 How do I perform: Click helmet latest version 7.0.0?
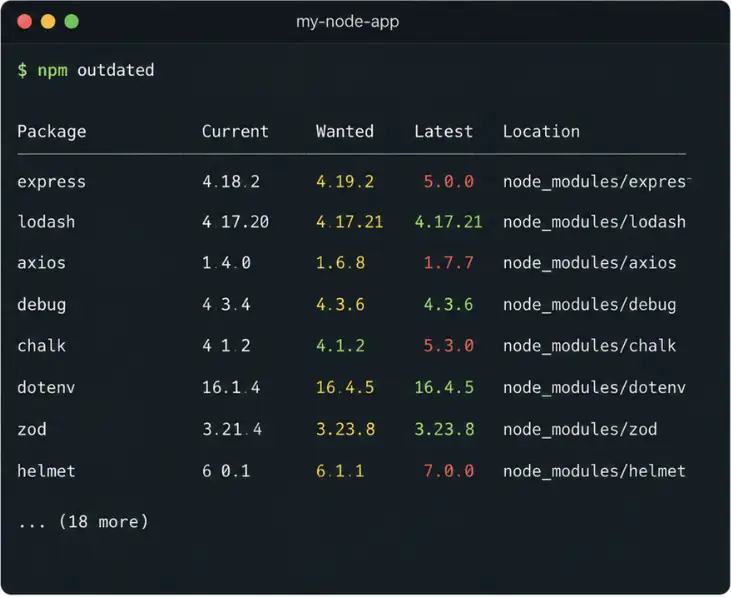click(x=448, y=471)
